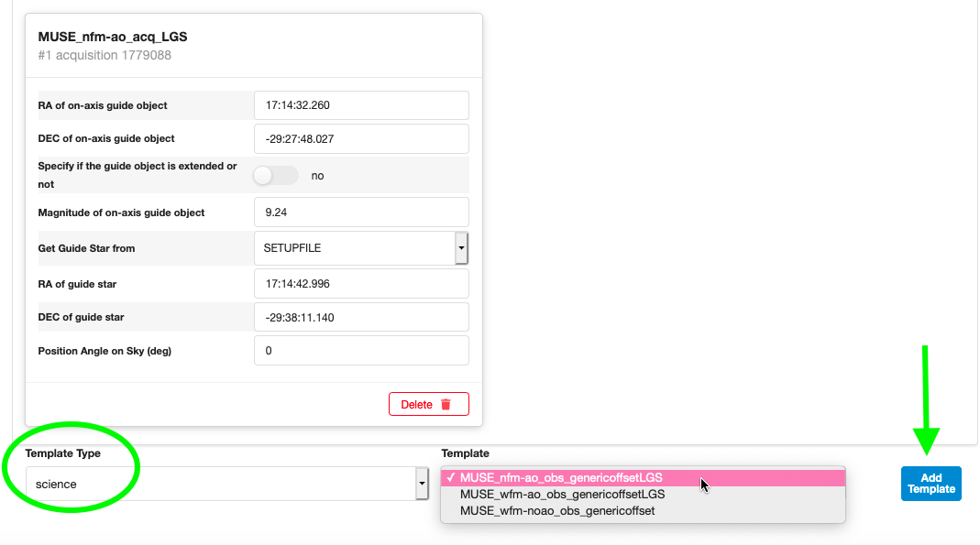Click the 'no' label beside the switch

pos(317,176)
